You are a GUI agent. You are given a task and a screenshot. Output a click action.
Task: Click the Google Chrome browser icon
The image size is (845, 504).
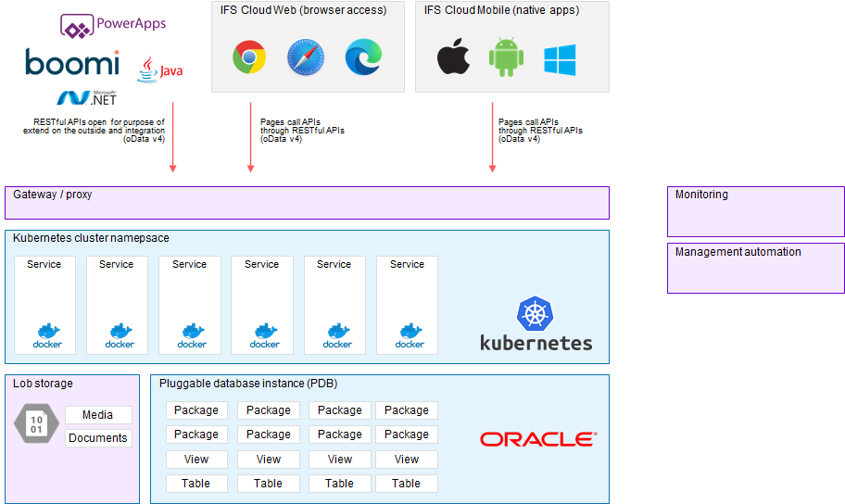pos(249,57)
